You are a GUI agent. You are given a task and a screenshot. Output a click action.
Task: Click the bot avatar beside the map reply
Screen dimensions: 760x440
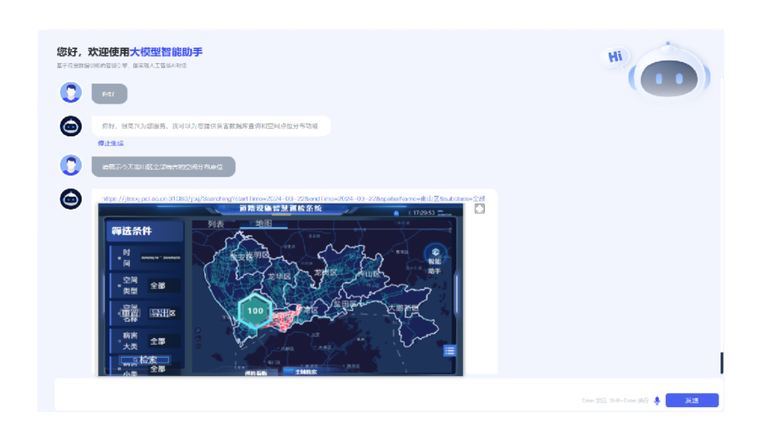pyautogui.click(x=70, y=198)
